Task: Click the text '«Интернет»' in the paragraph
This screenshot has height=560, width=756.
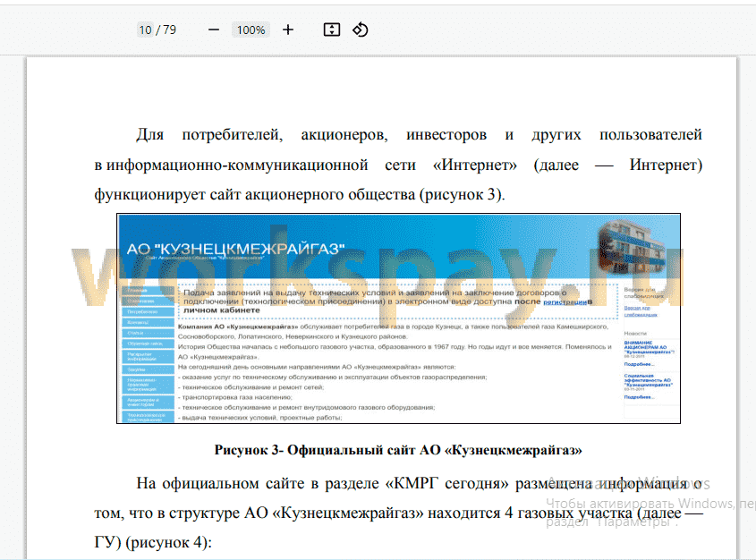Action: pyautogui.click(x=474, y=165)
